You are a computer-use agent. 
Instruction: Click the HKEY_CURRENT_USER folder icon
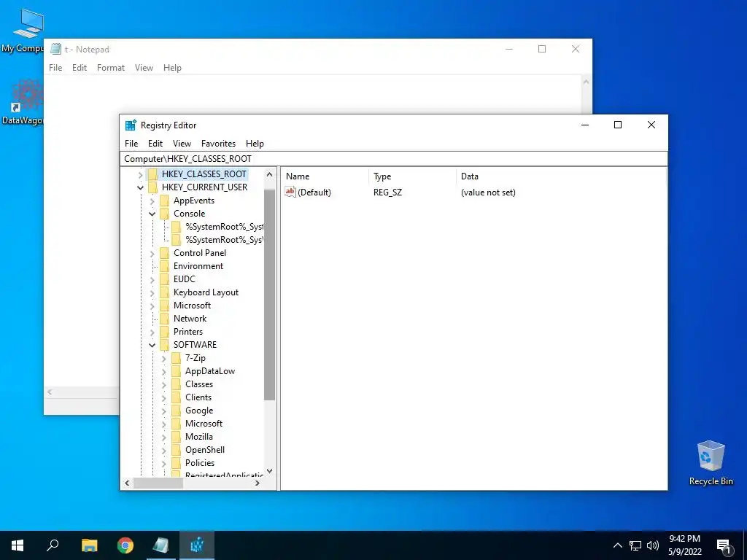pyautogui.click(x=153, y=187)
